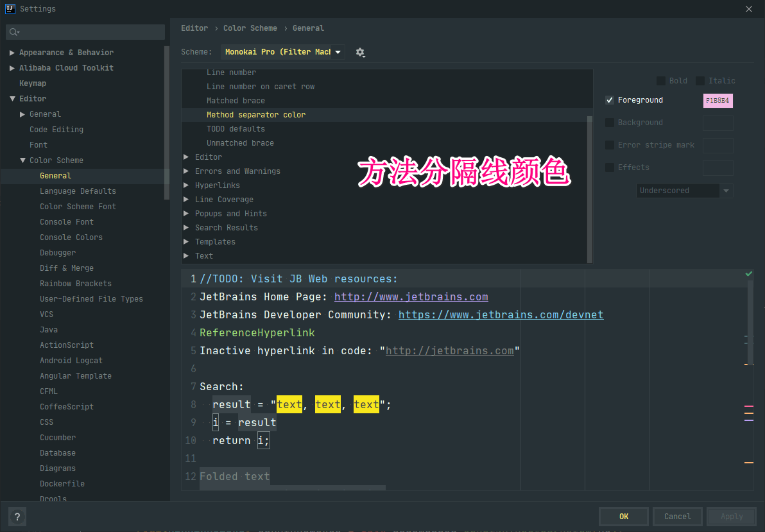This screenshot has height=532, width=765.
Task: Close the Settings dialog window
Action: (x=748, y=9)
